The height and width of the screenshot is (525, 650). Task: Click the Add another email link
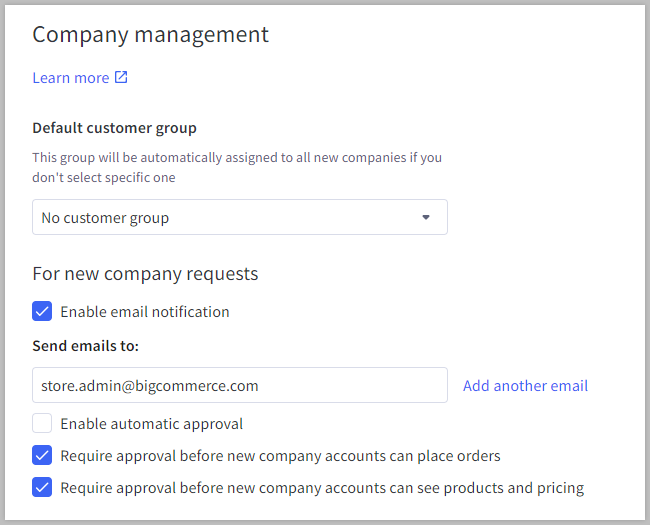tap(525, 386)
